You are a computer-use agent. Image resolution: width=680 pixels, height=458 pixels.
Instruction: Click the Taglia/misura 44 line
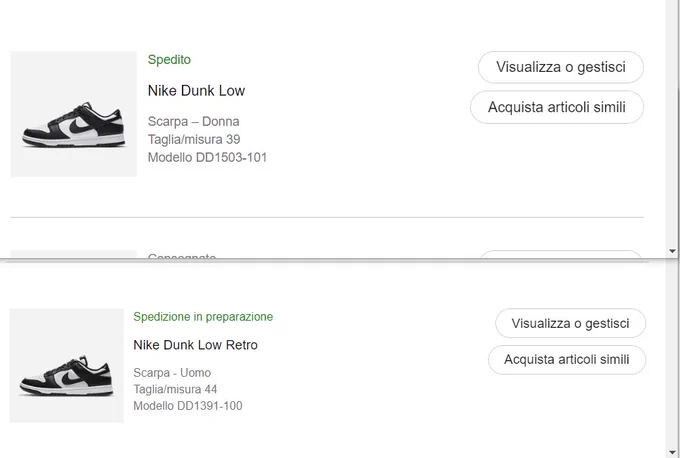pyautogui.click(x=175, y=389)
